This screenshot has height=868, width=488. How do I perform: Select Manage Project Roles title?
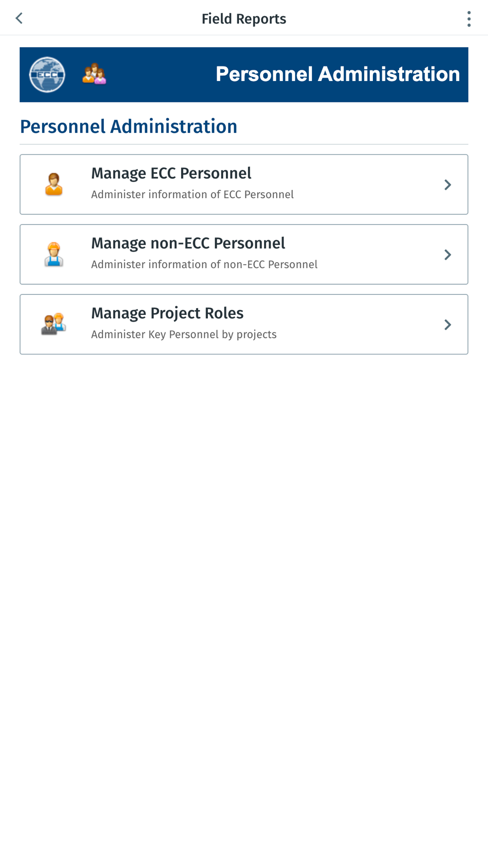167,313
